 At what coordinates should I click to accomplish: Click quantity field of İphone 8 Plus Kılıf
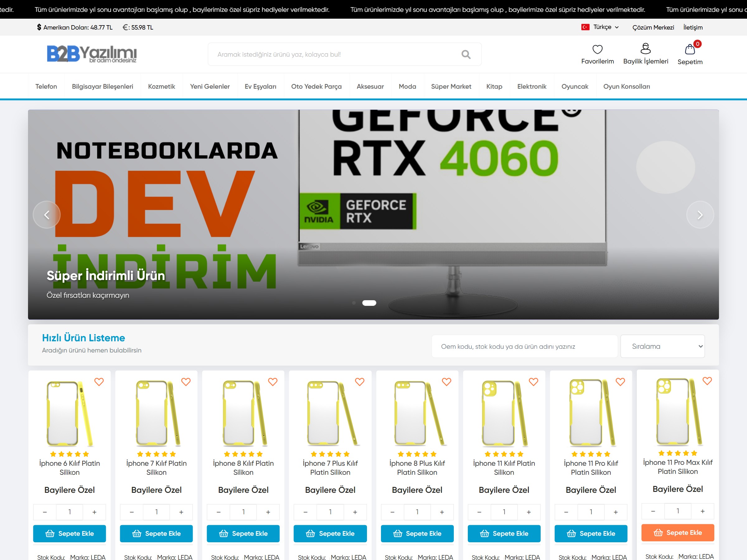pyautogui.click(x=417, y=512)
